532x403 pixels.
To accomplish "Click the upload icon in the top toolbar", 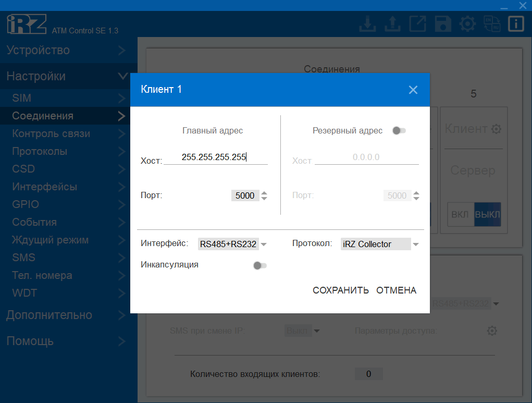I will tap(392, 23).
